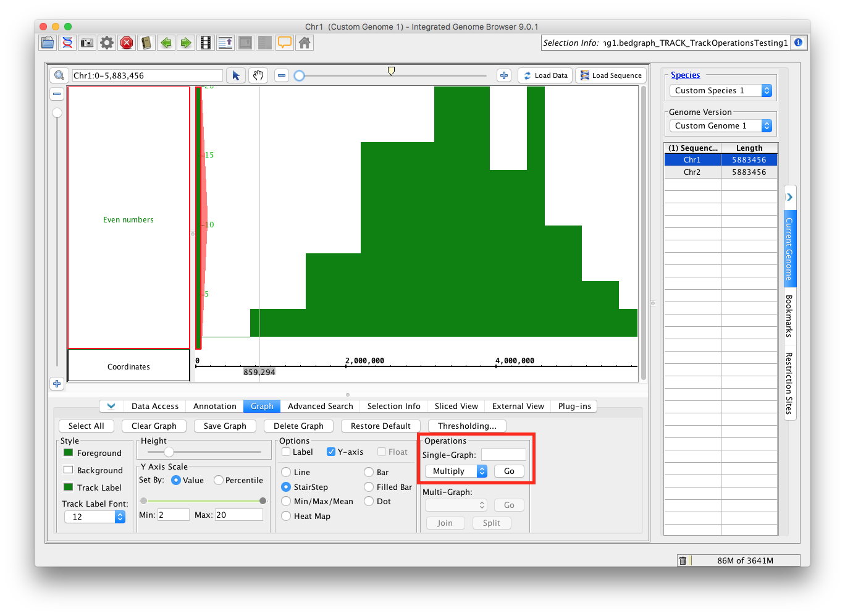The width and height of the screenshot is (845, 616).
Task: Open the Selection Info tab
Action: click(x=394, y=406)
